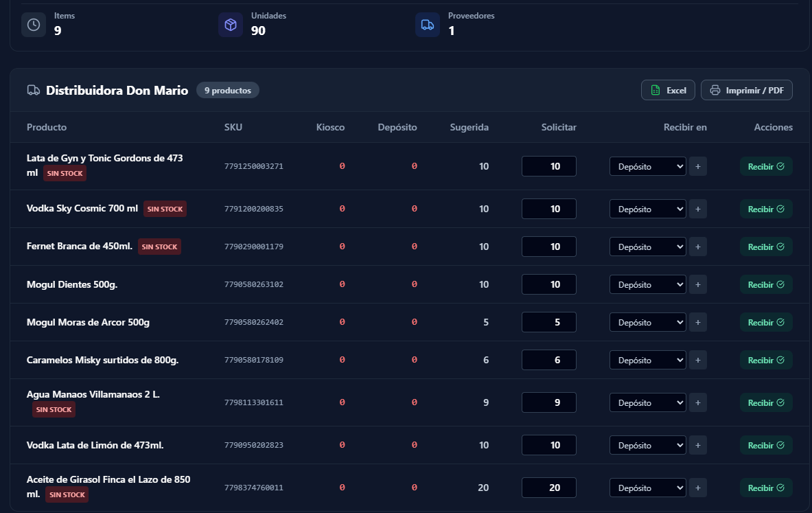Open Depósito dropdown for Agua Manaos row
Image resolution: width=812 pixels, height=513 pixels.
[x=647, y=402]
